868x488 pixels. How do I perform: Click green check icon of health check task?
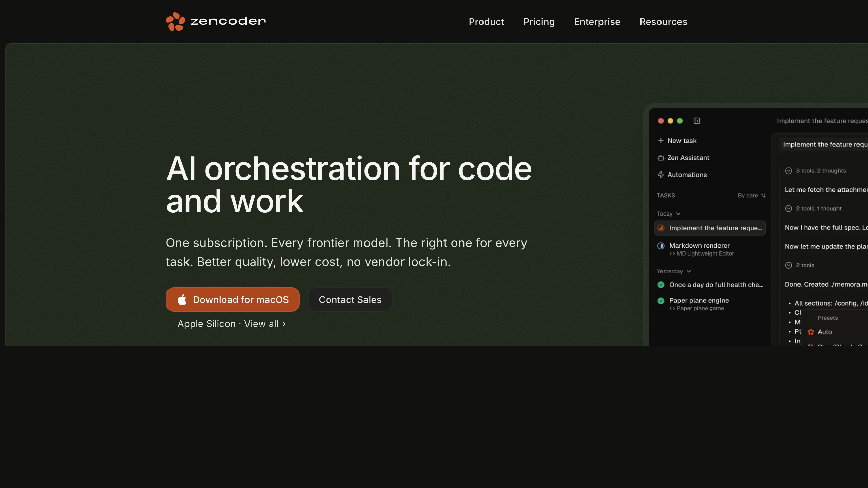(661, 285)
